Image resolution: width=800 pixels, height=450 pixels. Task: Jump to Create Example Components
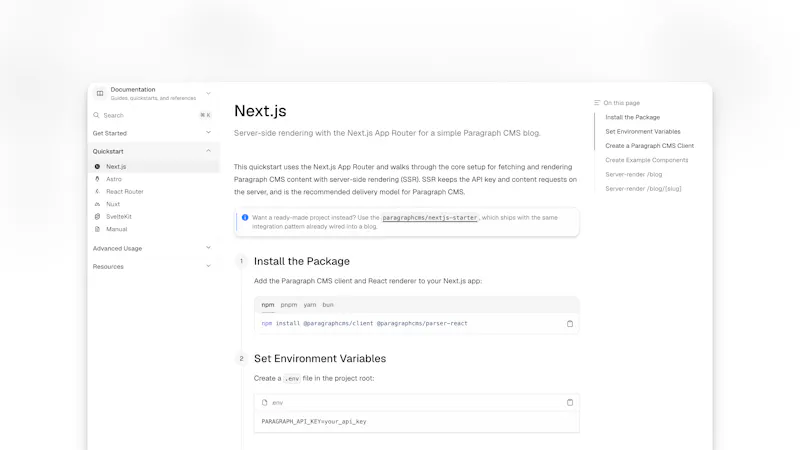[x=646, y=160]
